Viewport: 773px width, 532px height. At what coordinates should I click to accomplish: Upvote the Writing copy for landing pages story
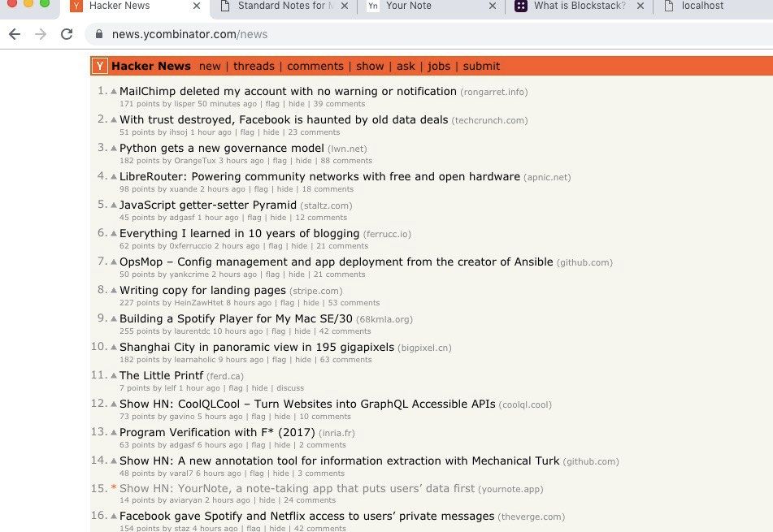point(114,290)
